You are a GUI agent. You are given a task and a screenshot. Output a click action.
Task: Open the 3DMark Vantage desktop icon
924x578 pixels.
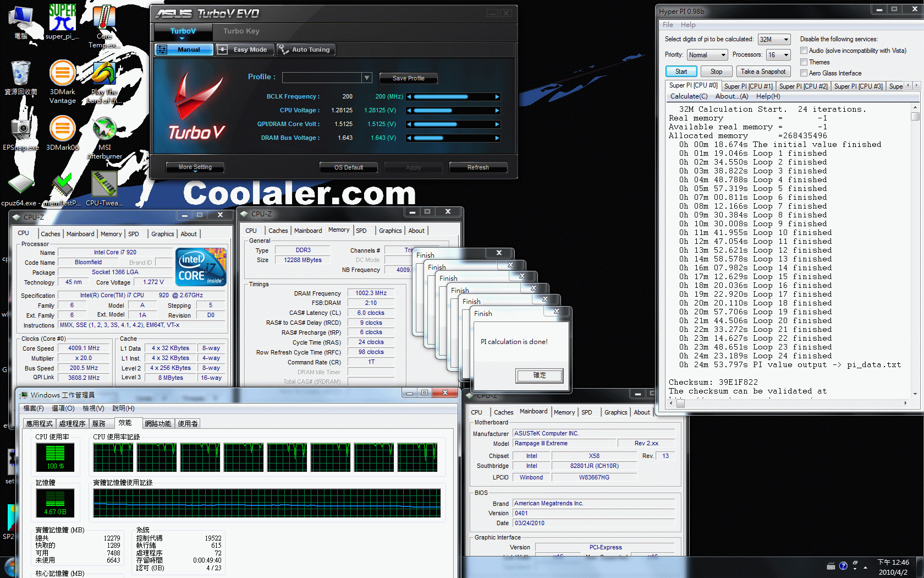[62, 74]
